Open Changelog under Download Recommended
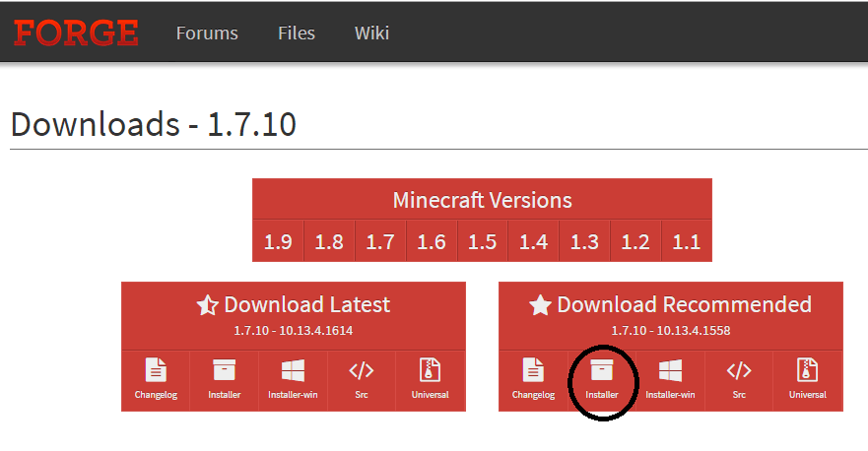This screenshot has width=868, height=451. coord(533,380)
